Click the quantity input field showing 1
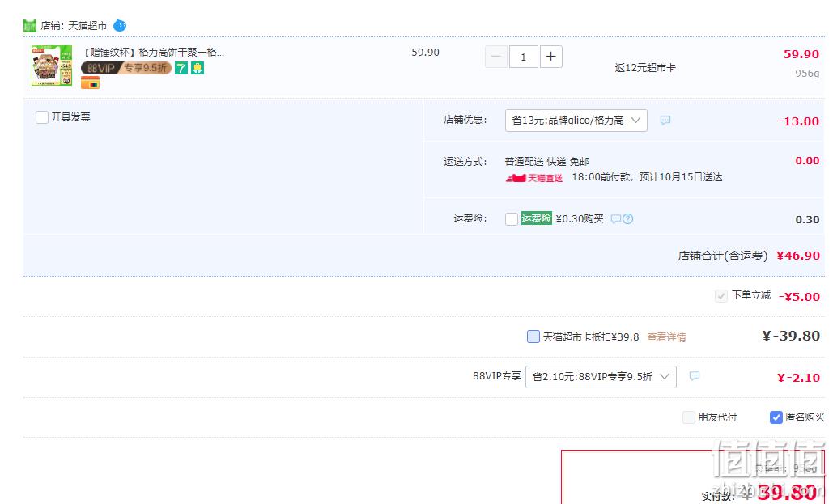833x504 pixels. (x=523, y=57)
